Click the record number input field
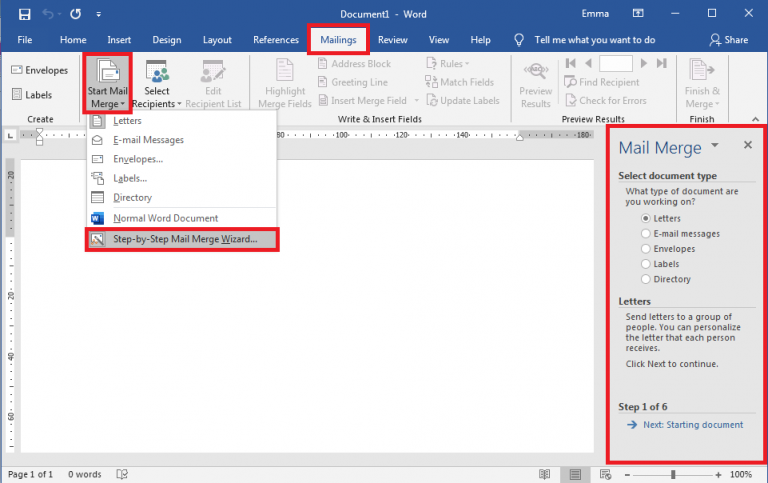The height and width of the screenshot is (483, 768). pos(616,63)
